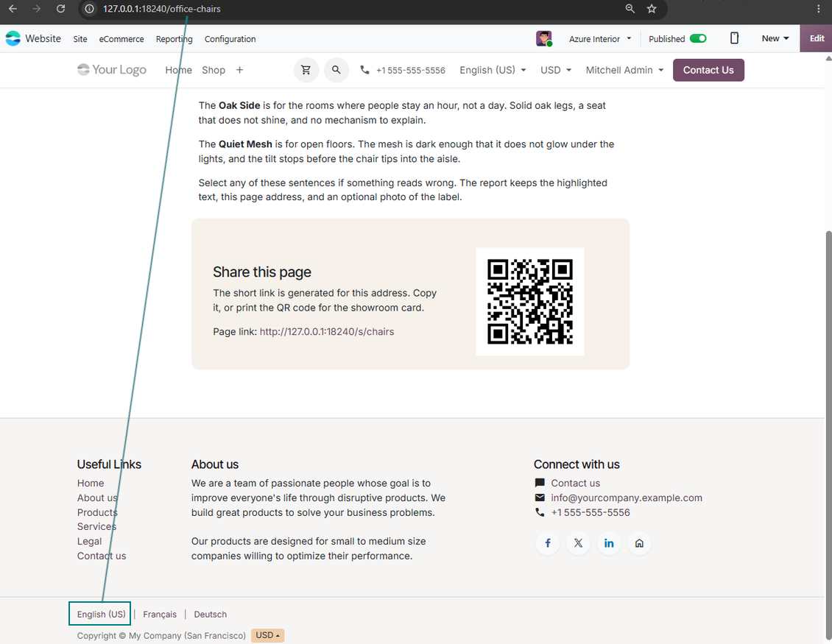Switch the site language to Français
Viewport: 832px width, 644px height.
[x=160, y=615]
